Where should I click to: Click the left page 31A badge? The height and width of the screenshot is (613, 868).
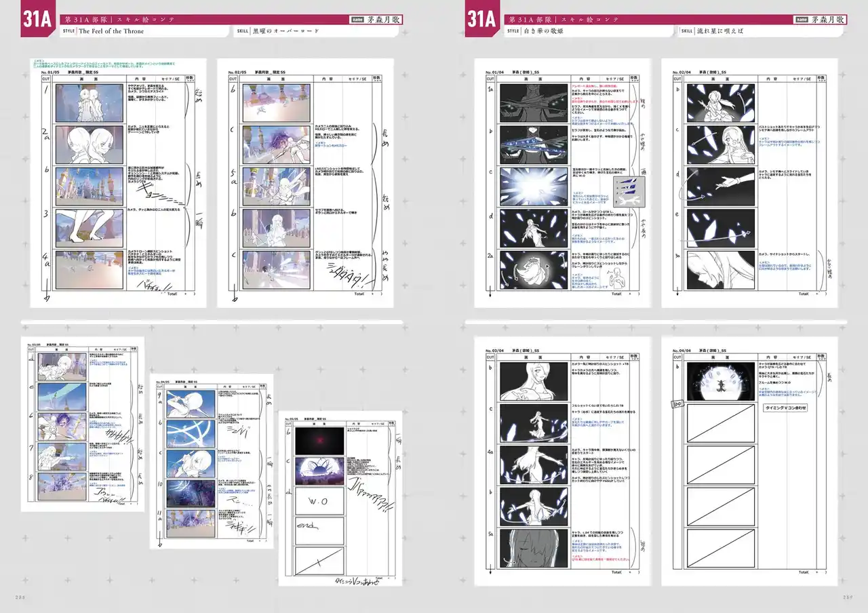37,20
